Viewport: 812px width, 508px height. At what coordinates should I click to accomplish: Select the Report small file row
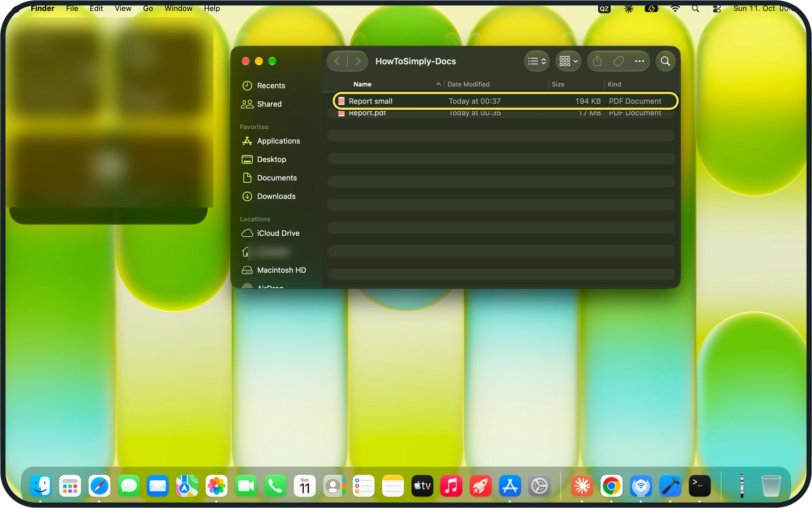tap(505, 101)
